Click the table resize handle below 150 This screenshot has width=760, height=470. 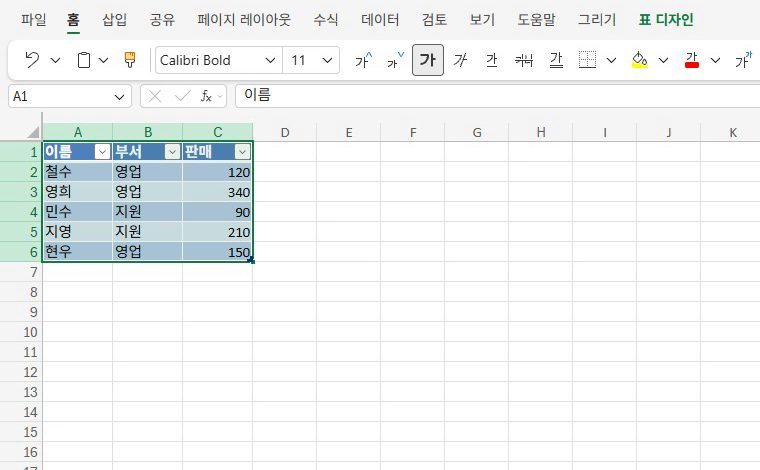[251, 261]
